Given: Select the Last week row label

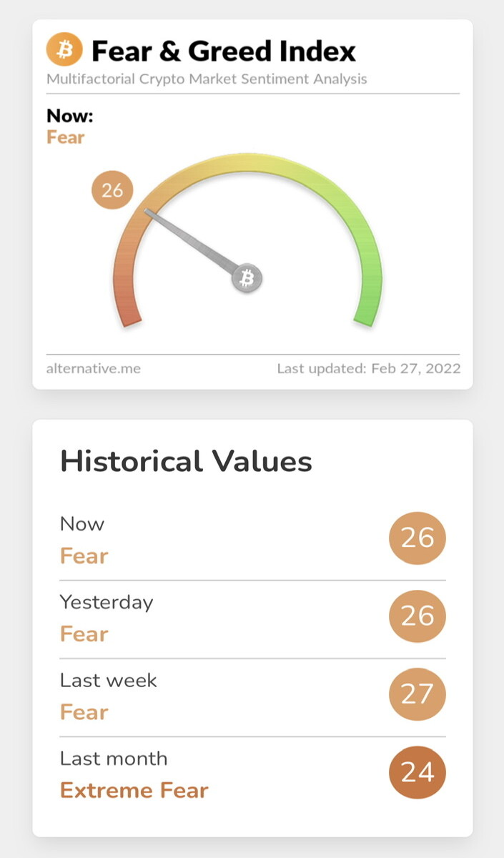Looking at the screenshot, I should pos(109,680).
